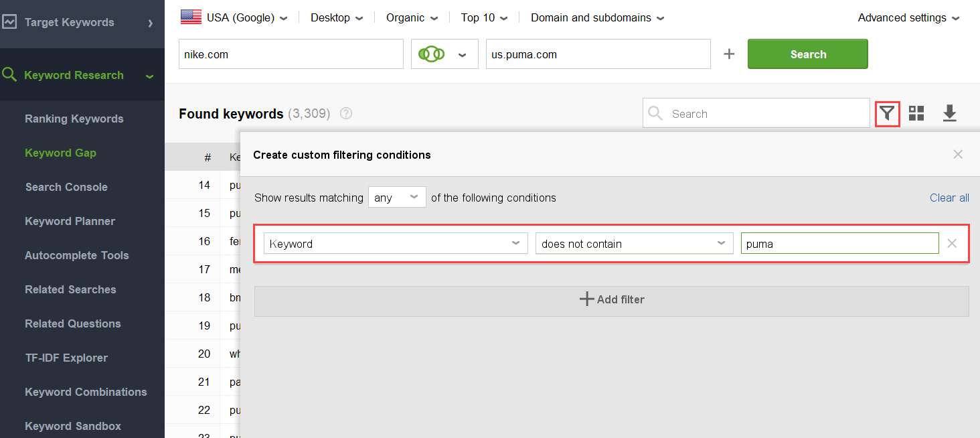Open the Desktop device dropdown
This screenshot has height=438, width=980.
[337, 18]
